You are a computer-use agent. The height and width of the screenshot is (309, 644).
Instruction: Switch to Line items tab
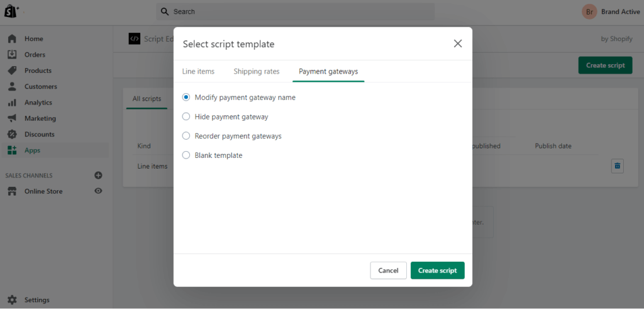coord(198,72)
